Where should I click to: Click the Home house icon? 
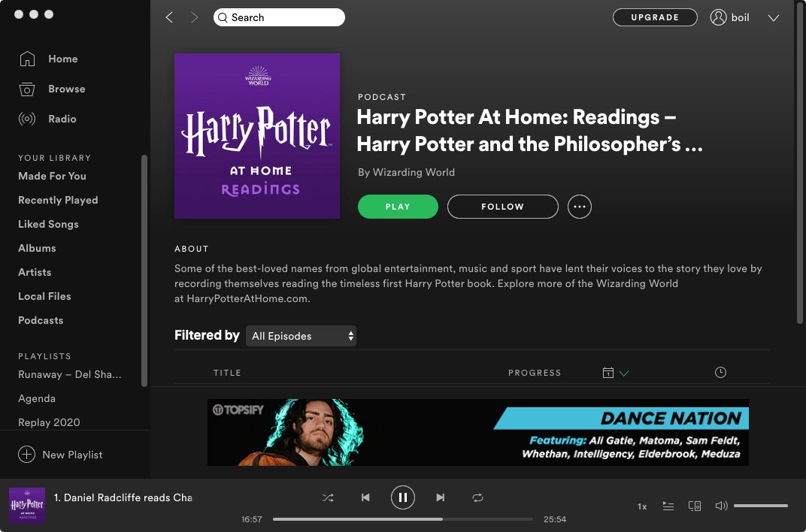[x=27, y=59]
